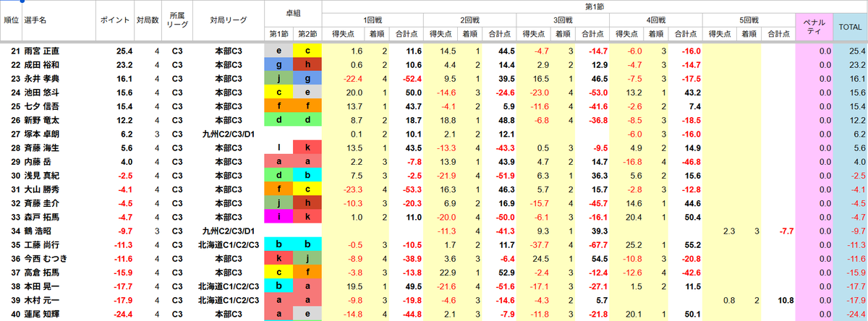Click the 4回戦 header cell

(x=656, y=20)
